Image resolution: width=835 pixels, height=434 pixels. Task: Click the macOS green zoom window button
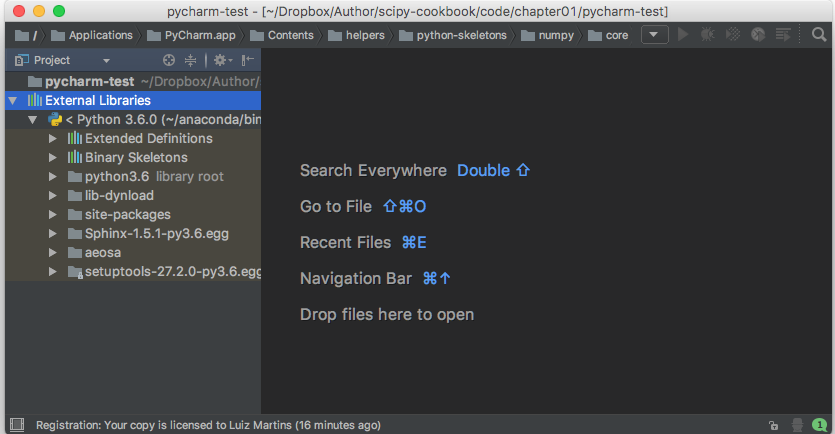pyautogui.click(x=59, y=11)
